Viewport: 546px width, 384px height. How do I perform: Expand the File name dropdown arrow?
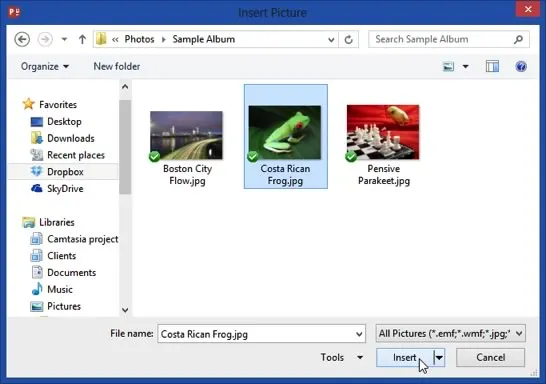(x=359, y=334)
